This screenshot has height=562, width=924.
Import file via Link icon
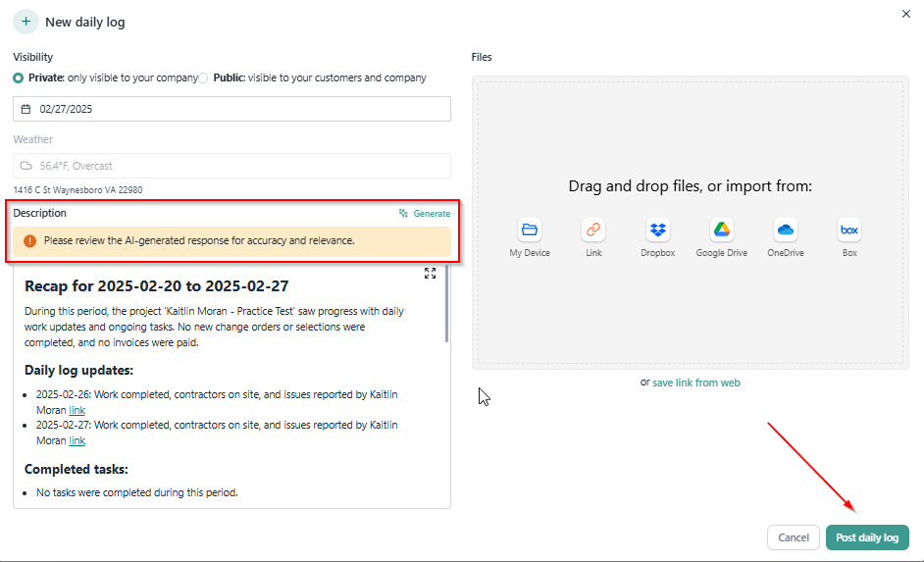pos(593,230)
